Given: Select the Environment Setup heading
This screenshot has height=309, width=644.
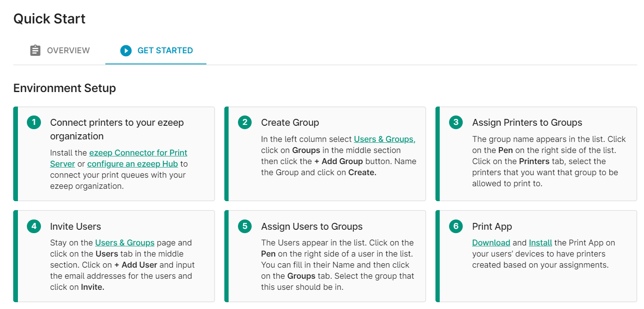Looking at the screenshot, I should 64,88.
